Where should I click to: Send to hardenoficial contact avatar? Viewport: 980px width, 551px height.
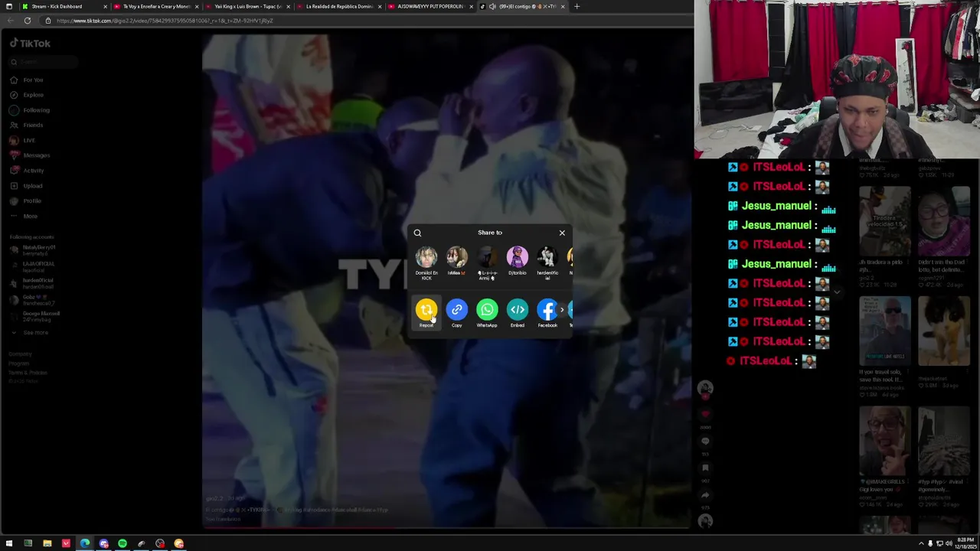click(x=547, y=257)
